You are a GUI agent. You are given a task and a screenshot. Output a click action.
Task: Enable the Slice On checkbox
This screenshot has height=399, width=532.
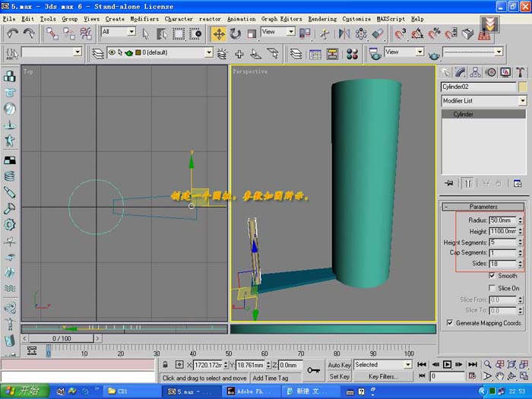[492, 288]
